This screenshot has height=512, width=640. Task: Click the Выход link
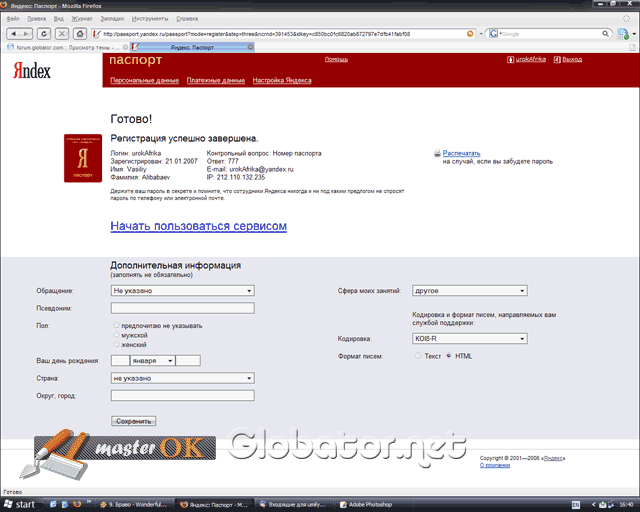pos(572,60)
